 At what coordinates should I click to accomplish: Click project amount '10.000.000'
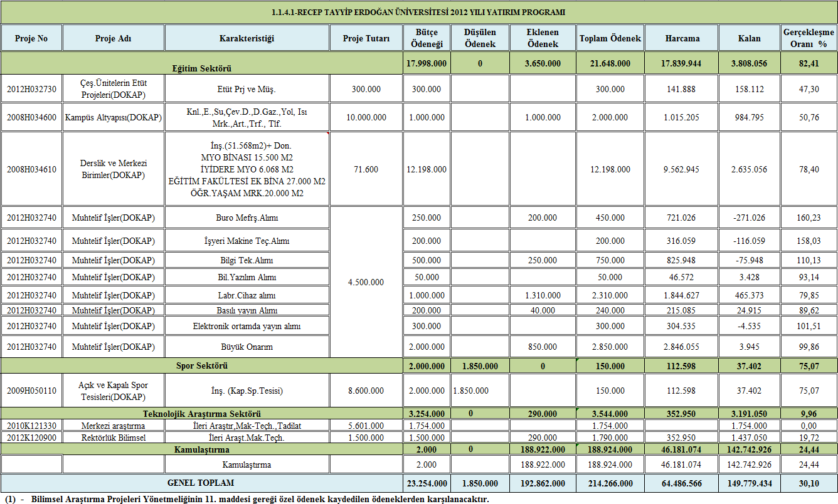(x=366, y=117)
